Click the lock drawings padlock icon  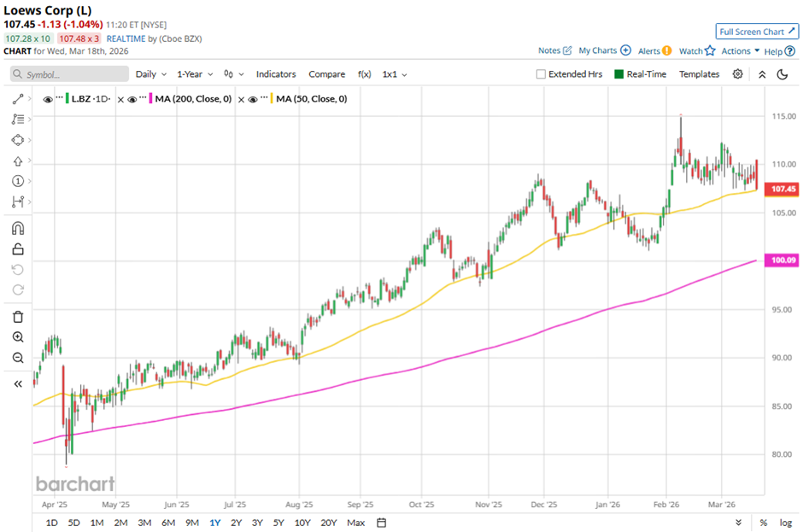coord(17,249)
